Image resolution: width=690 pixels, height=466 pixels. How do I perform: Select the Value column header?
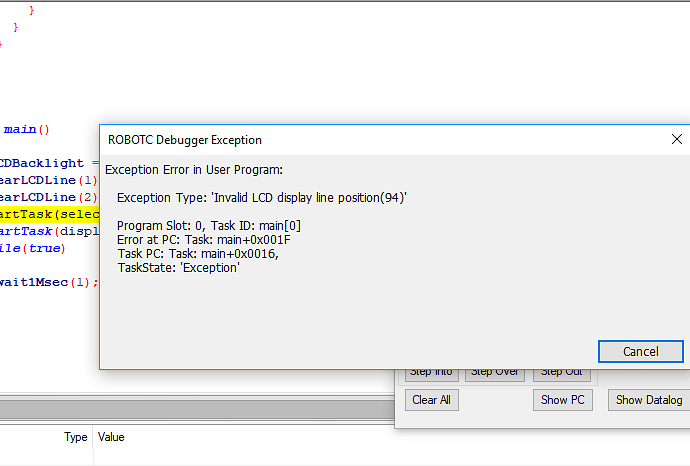click(x=111, y=437)
